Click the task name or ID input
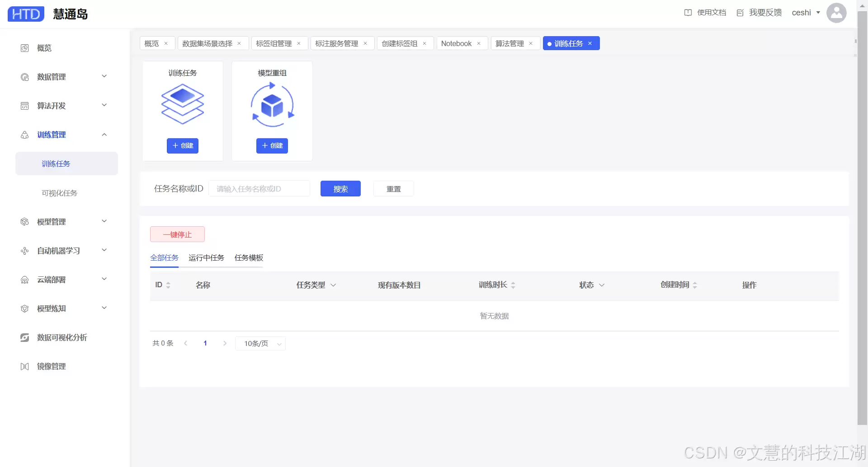This screenshot has height=467, width=868. (x=259, y=189)
